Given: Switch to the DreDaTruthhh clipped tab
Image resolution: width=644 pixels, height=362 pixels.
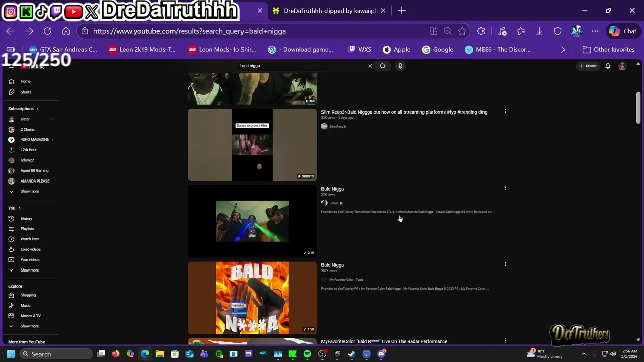Looking at the screenshot, I should coord(329,11).
